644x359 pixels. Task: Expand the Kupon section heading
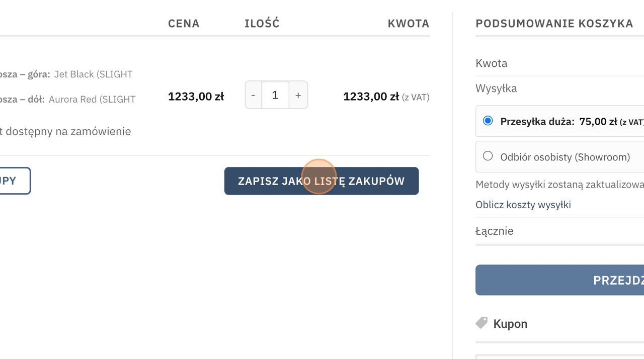510,324
